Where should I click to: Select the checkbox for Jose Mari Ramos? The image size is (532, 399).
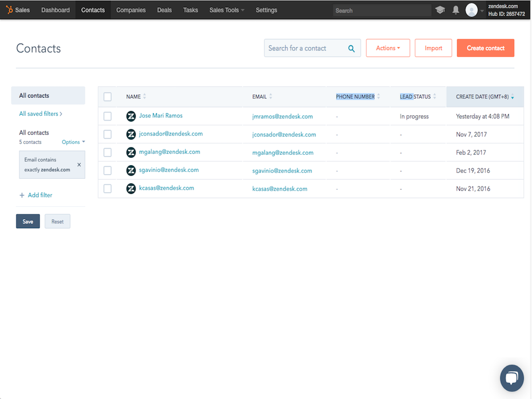click(x=108, y=116)
